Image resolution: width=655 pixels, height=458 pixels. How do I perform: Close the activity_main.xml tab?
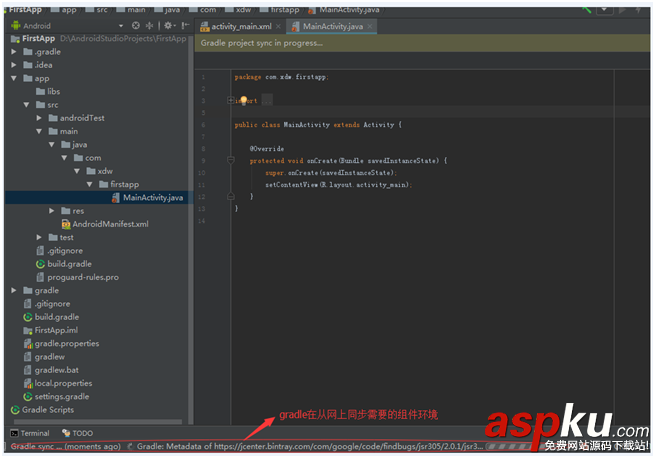pos(278,26)
